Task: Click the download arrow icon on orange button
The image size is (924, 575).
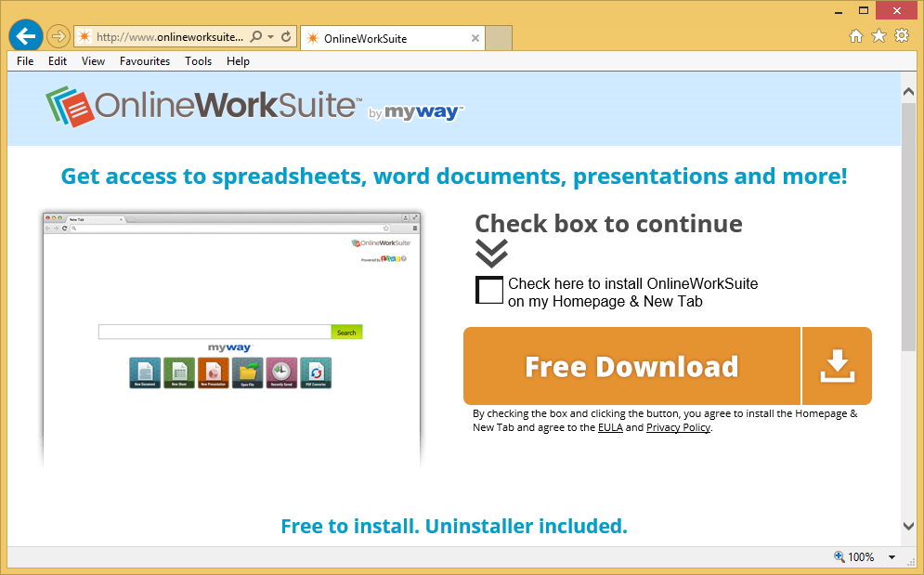Action: (x=837, y=366)
